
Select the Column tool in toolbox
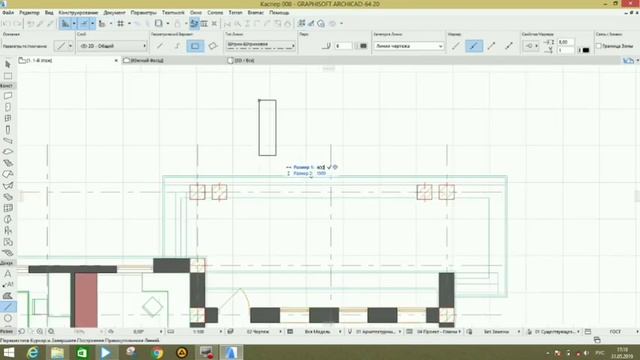[x=8, y=130]
